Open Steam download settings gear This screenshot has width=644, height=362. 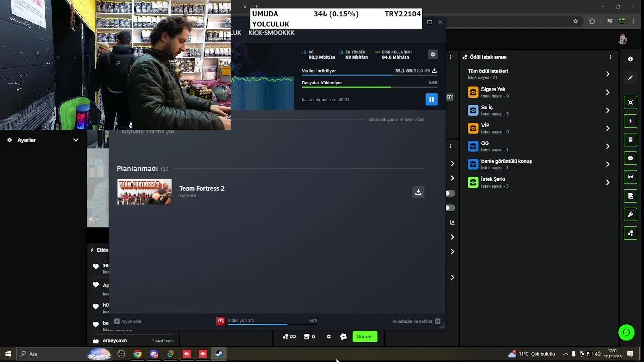(x=433, y=54)
